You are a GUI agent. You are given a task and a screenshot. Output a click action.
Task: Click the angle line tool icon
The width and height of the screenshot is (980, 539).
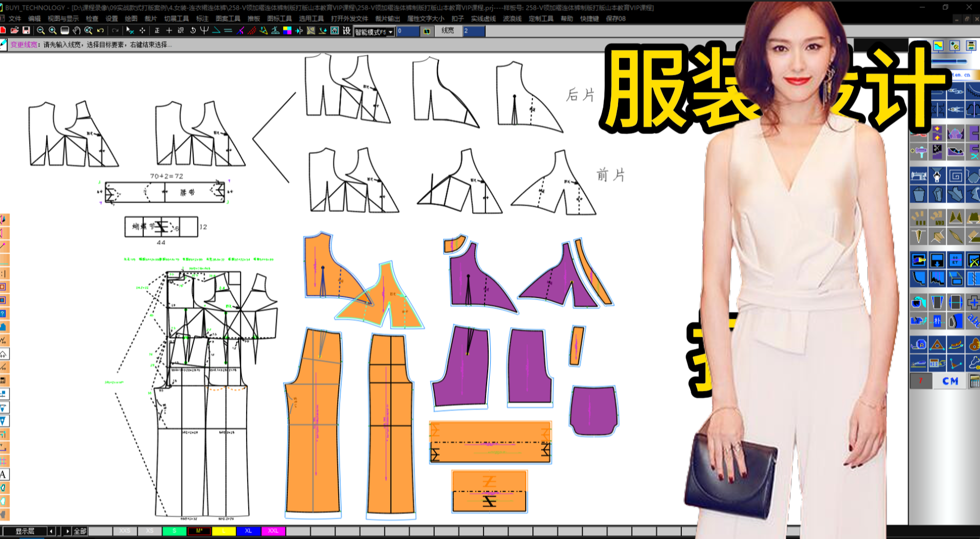[x=217, y=31]
